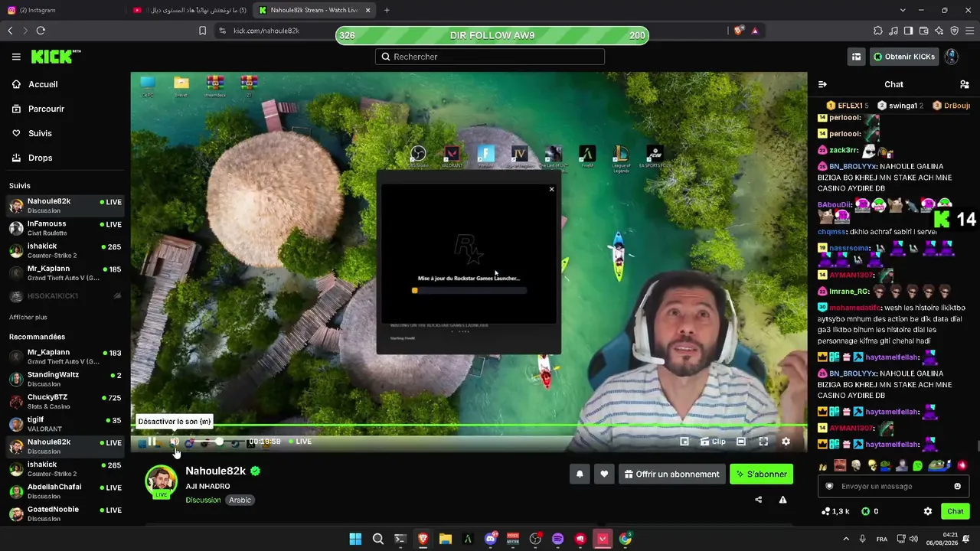This screenshot has height=551, width=980.
Task: Open the chat users list icon
Action: (x=964, y=84)
